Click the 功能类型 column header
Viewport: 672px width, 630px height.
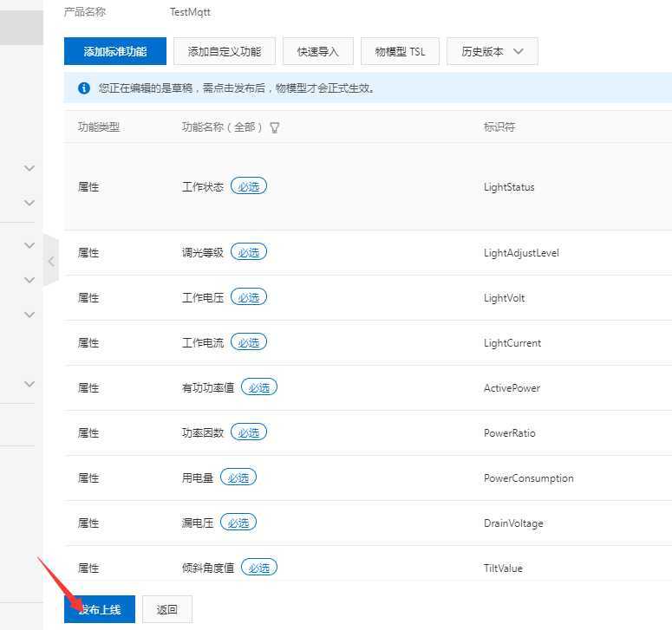99,127
